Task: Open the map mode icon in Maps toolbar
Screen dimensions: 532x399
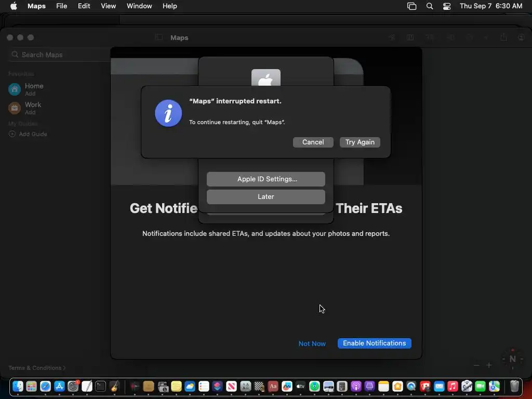Action: pos(410,37)
